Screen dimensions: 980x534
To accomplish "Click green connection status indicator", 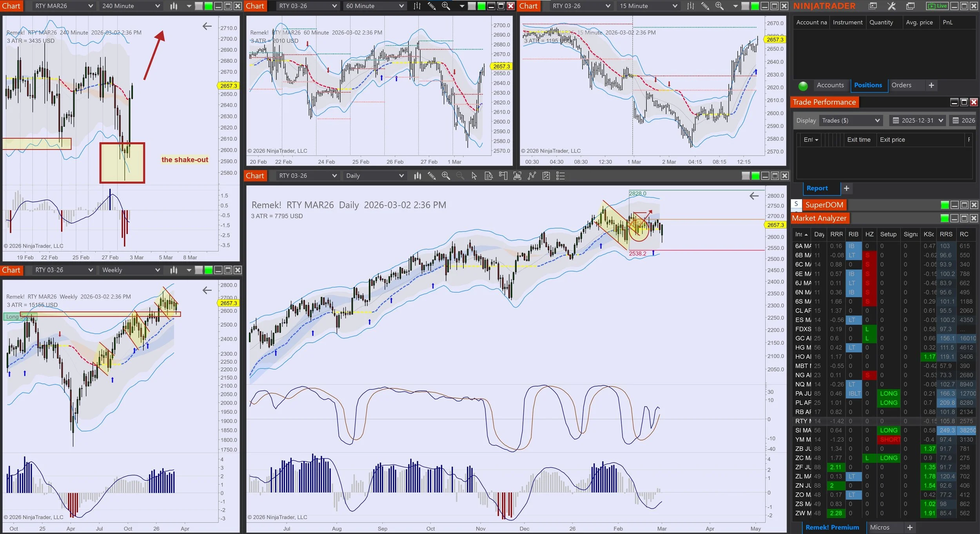I will [803, 85].
